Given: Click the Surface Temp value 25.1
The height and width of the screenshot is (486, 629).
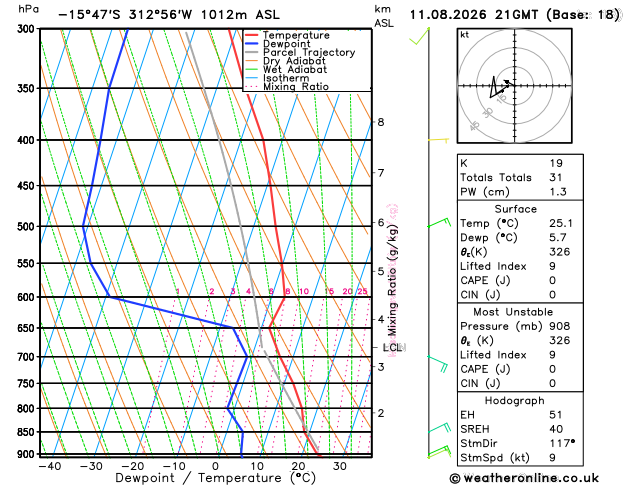Looking at the screenshot, I should tap(561, 223).
